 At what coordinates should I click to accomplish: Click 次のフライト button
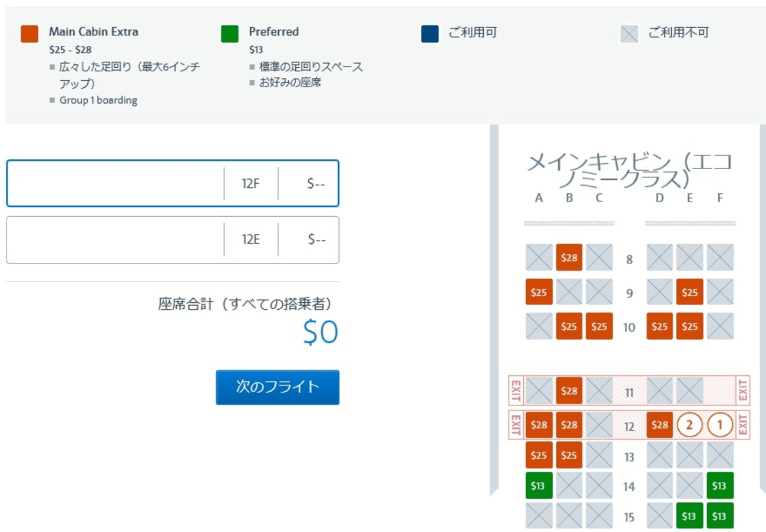point(278,387)
